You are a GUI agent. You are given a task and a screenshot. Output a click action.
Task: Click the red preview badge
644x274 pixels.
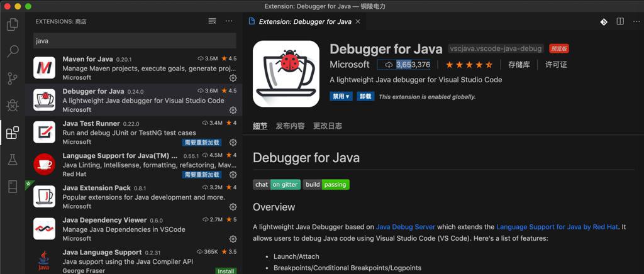559,48
